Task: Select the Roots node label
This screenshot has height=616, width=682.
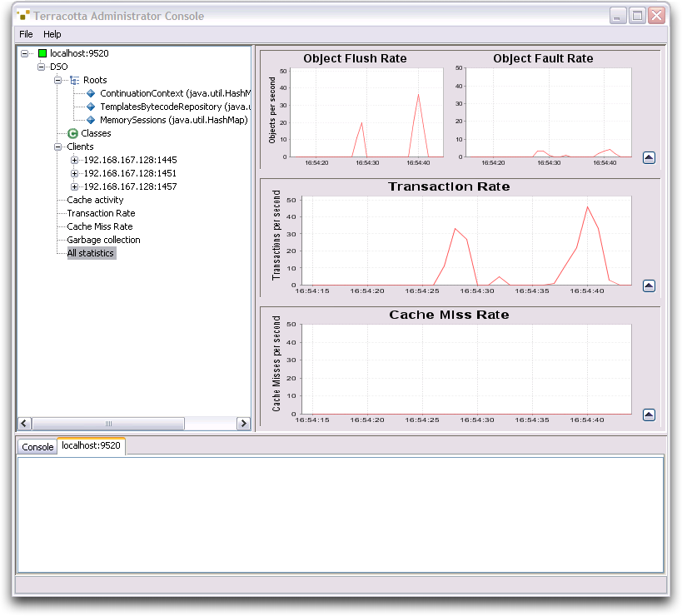Action: pos(95,81)
